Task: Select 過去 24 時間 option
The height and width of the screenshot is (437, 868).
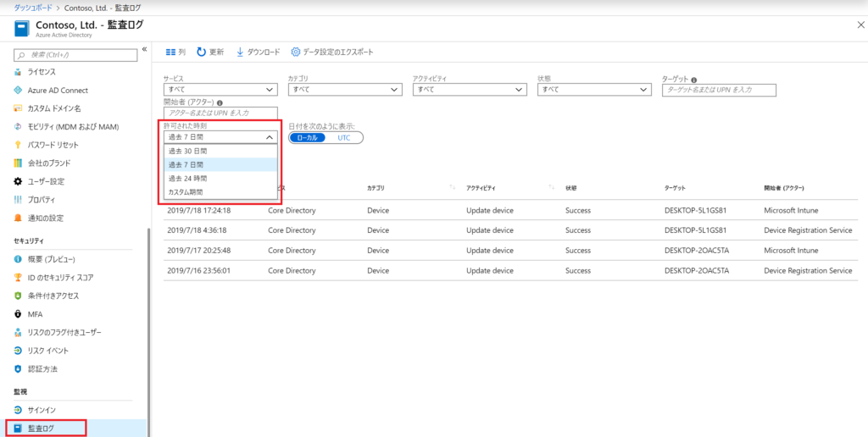Action: click(x=220, y=179)
